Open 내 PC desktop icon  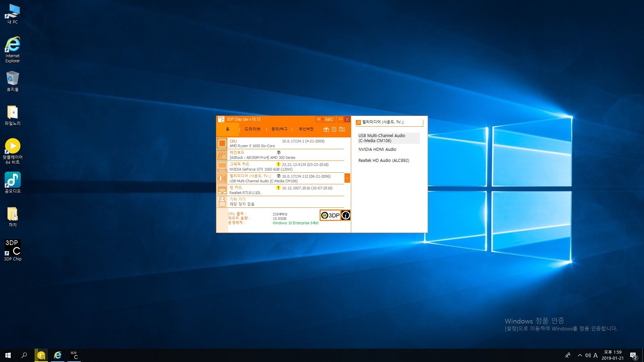12,14
